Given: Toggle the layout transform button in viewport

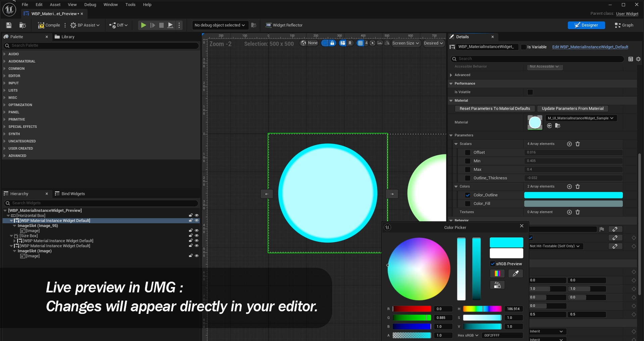Looking at the screenshot, I should tap(343, 43).
